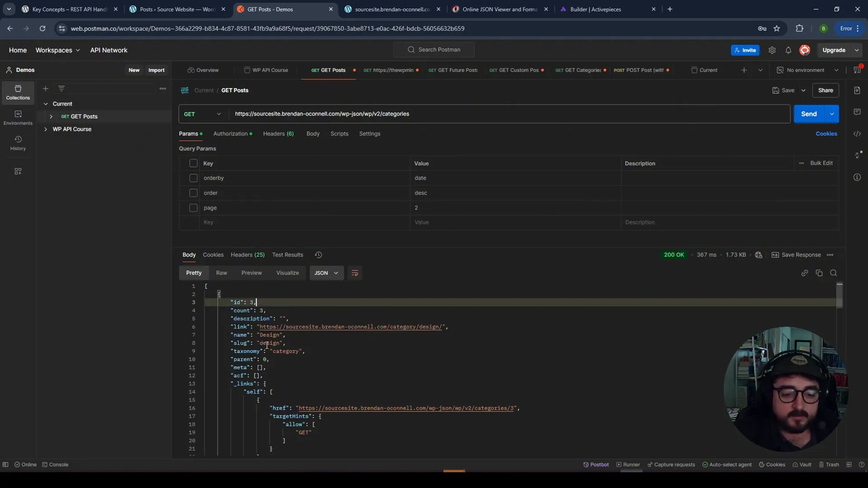Toggle the order checkbox in Query Params

193,192
